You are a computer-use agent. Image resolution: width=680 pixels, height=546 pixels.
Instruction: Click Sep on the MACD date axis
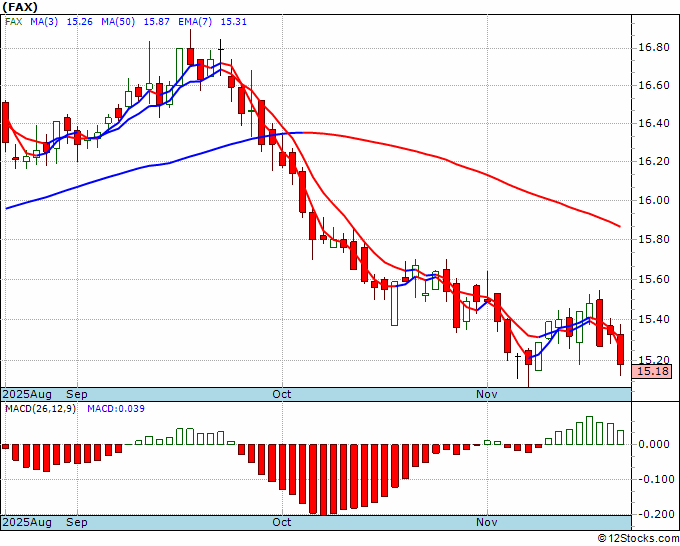point(77,522)
